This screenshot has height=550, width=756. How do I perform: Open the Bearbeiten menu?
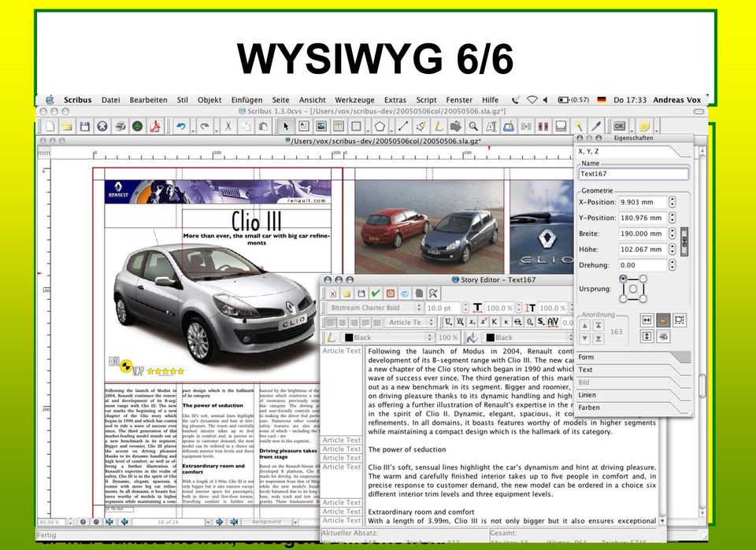coord(149,100)
